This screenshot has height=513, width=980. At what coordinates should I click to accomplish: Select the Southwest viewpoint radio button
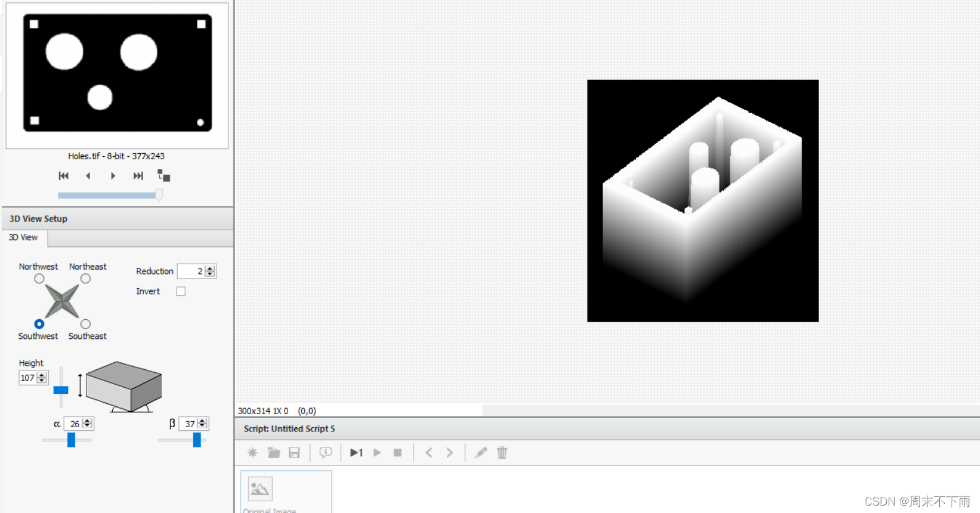pyautogui.click(x=39, y=324)
